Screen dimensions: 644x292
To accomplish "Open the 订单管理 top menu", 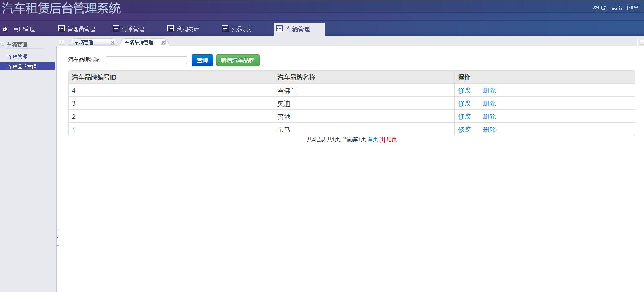I will (133, 29).
